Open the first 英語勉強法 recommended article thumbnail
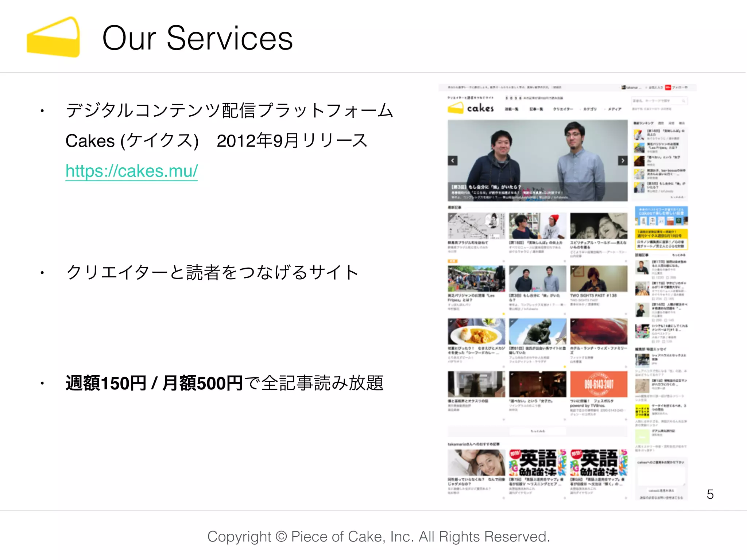The height and width of the screenshot is (560, 747). (538, 463)
